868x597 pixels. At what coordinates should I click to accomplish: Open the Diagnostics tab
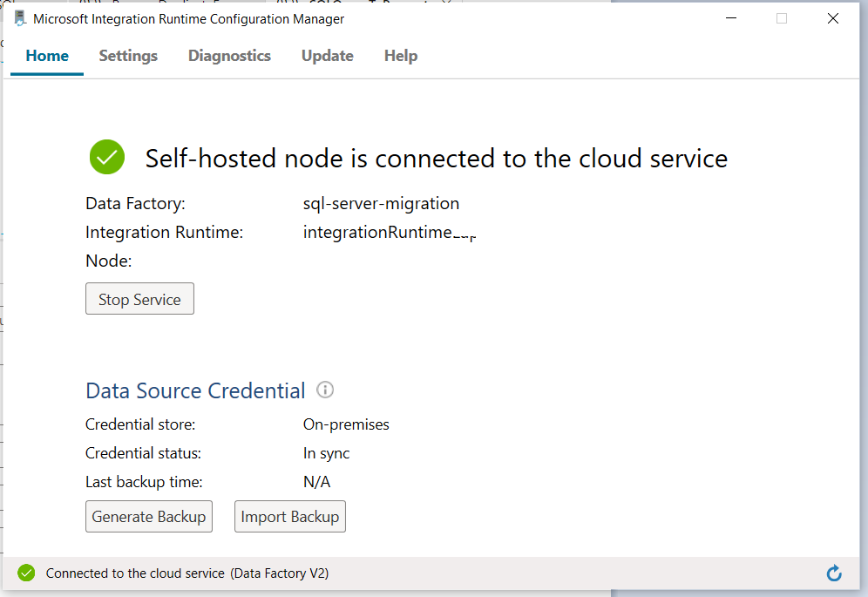pos(229,56)
